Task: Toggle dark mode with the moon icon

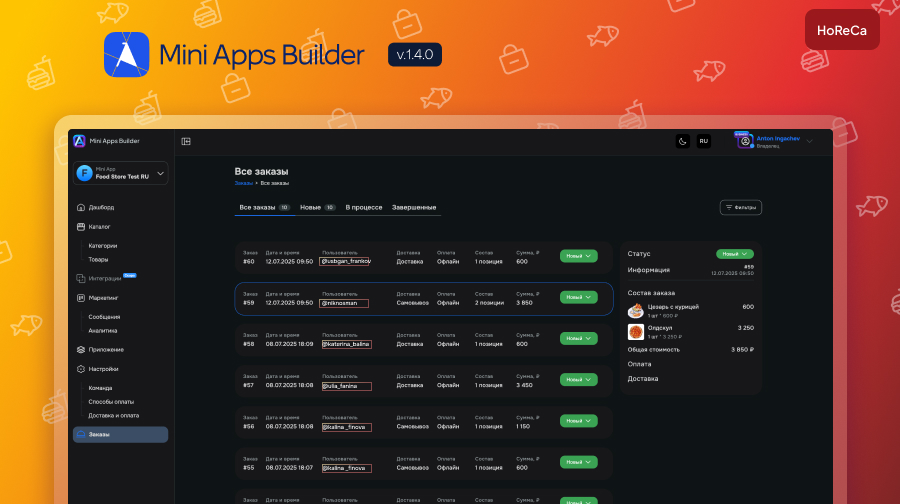Action: pyautogui.click(x=683, y=141)
